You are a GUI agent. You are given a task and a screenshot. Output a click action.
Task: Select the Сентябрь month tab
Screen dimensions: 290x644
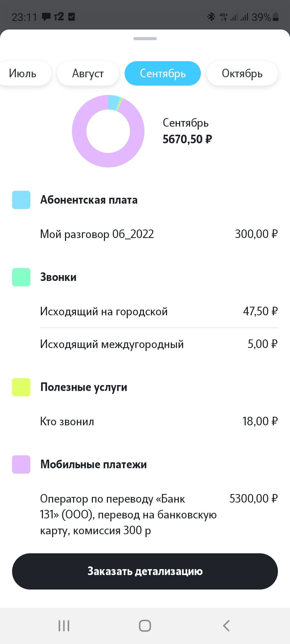click(x=163, y=73)
